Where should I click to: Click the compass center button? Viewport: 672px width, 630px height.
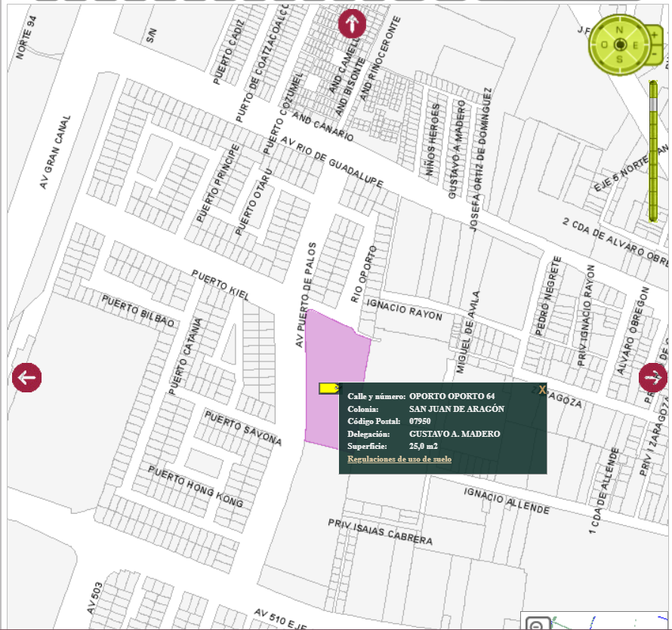coord(619,45)
